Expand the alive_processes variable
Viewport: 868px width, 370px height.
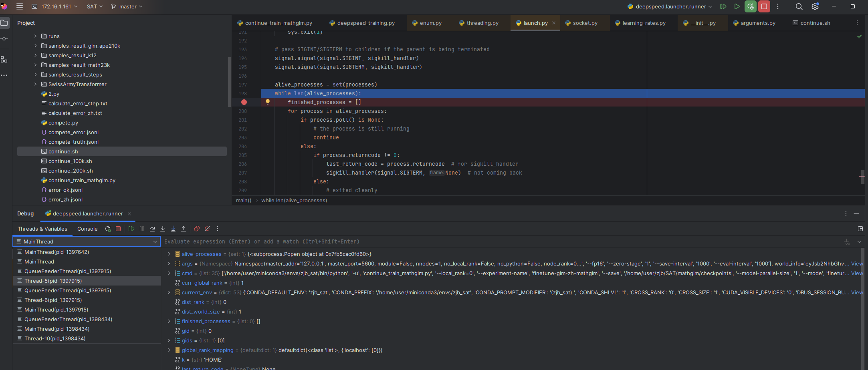point(169,254)
